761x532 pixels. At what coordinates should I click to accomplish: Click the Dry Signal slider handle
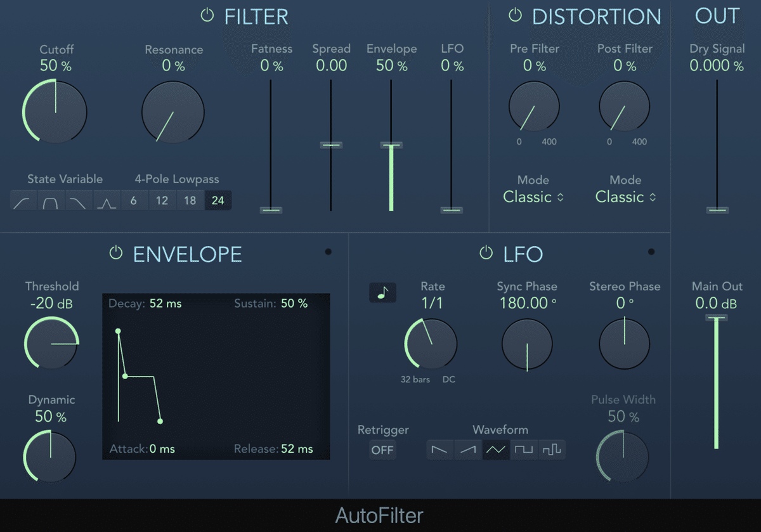pyautogui.click(x=717, y=210)
